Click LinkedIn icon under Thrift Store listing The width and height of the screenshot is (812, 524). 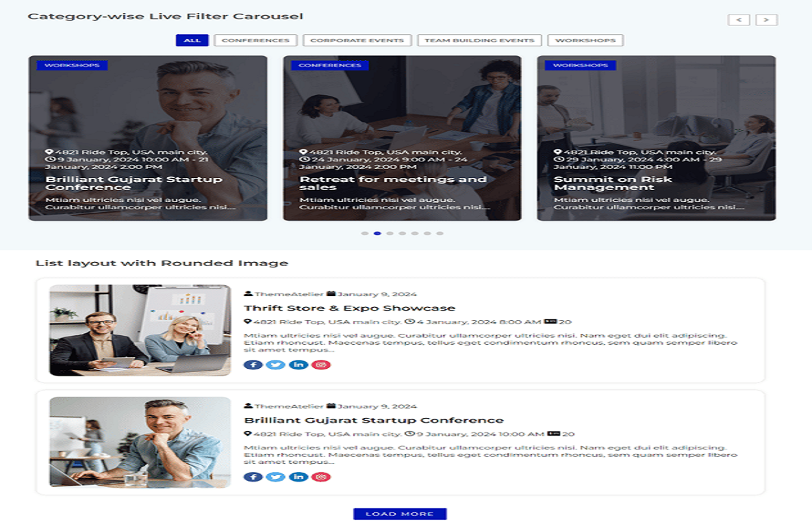pyautogui.click(x=299, y=365)
